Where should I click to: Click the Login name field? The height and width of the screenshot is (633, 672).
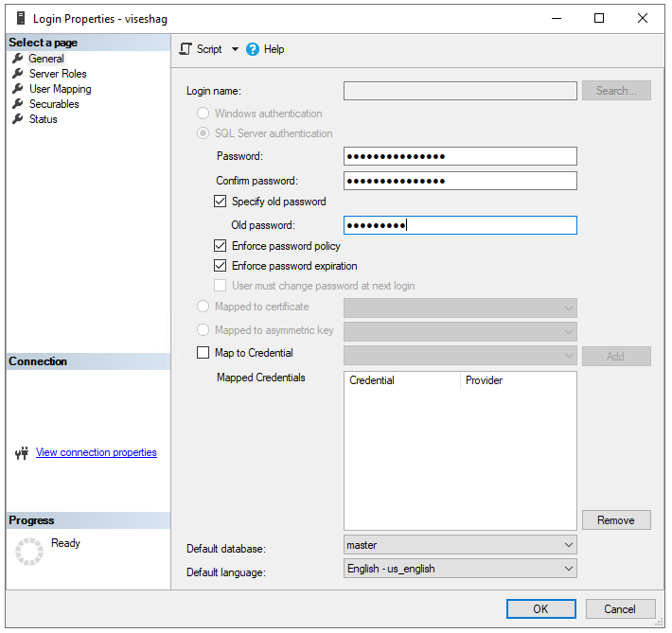460,91
